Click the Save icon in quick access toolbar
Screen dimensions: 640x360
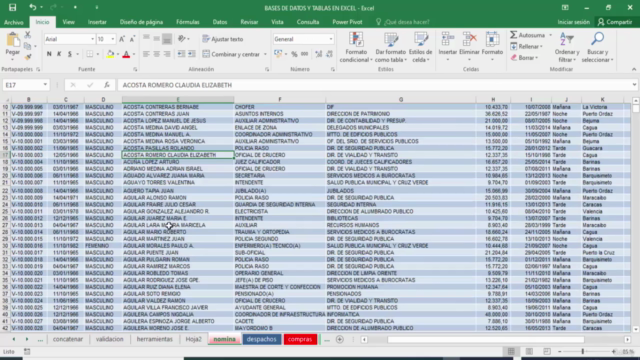(12, 7)
